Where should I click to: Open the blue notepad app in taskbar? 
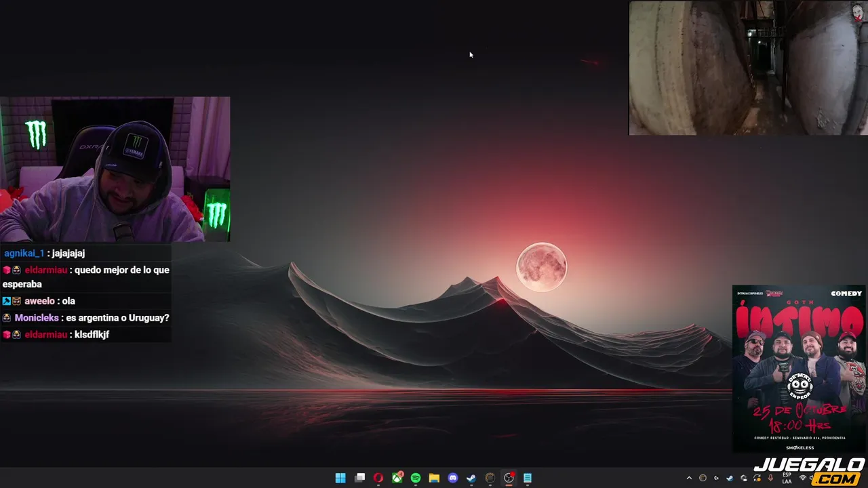528,478
